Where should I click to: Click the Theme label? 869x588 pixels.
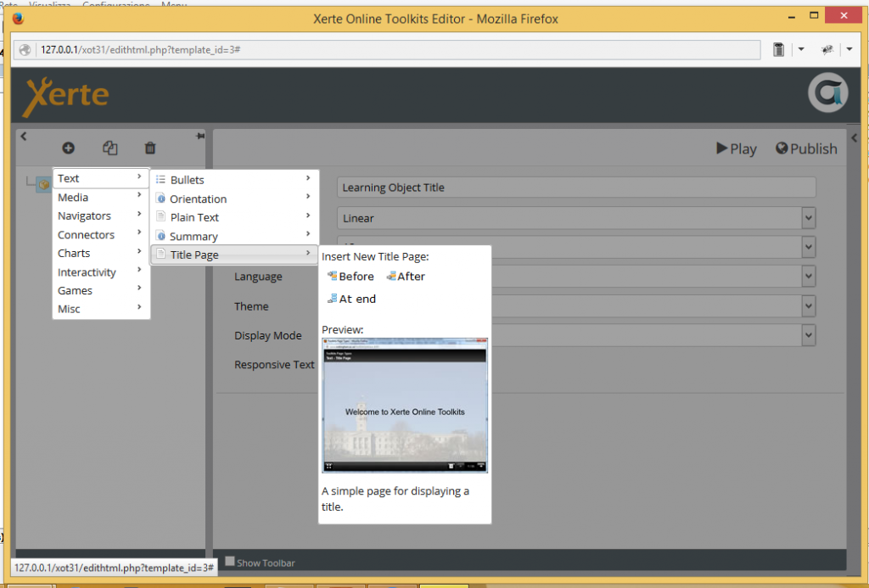tap(251, 306)
